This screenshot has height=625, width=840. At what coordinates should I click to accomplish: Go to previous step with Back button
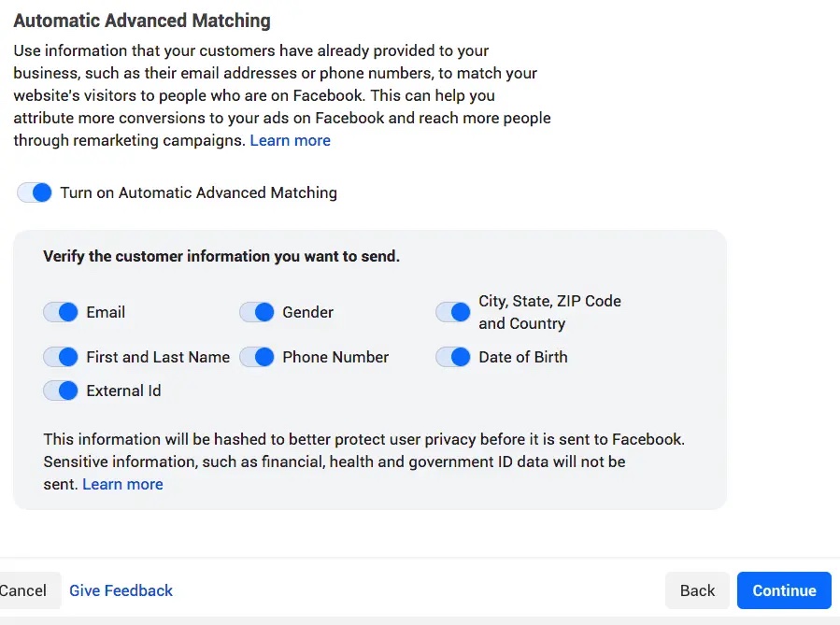pyautogui.click(x=697, y=590)
